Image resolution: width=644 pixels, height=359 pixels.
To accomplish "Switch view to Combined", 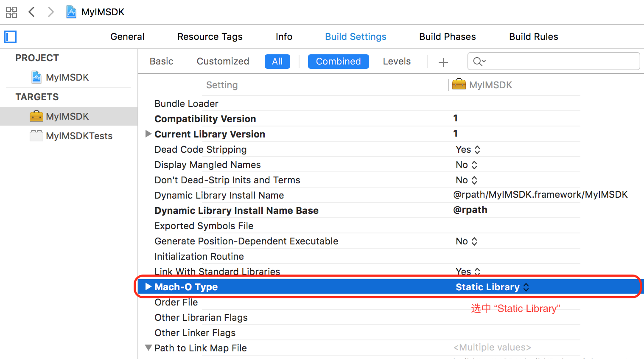I will pos(338,62).
